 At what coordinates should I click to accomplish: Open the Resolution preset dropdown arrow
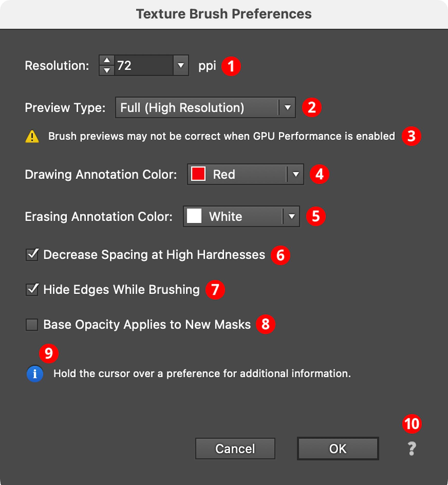181,65
